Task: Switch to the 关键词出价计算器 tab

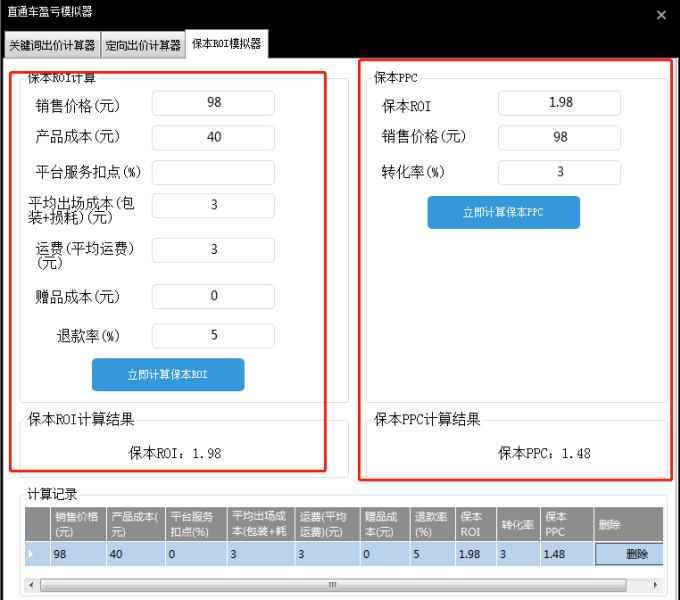Action: click(51, 45)
